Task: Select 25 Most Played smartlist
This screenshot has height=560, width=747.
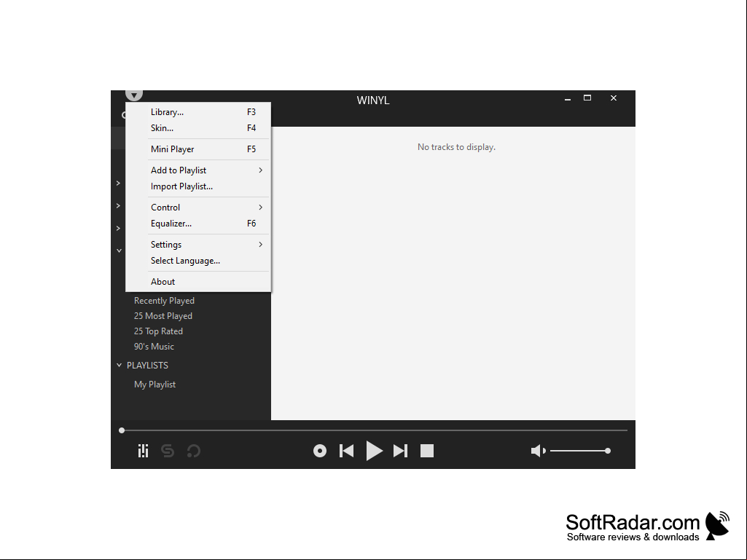Action: [x=163, y=316]
